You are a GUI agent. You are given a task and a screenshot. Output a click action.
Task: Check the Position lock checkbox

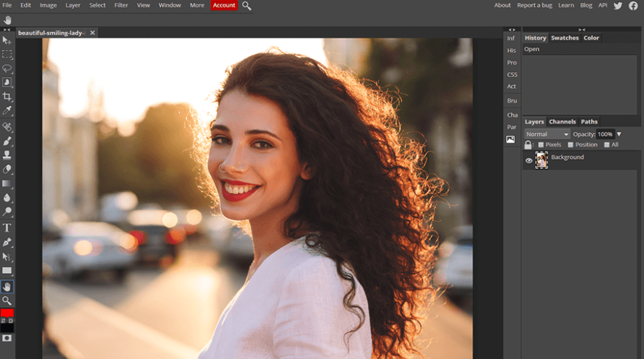click(571, 145)
